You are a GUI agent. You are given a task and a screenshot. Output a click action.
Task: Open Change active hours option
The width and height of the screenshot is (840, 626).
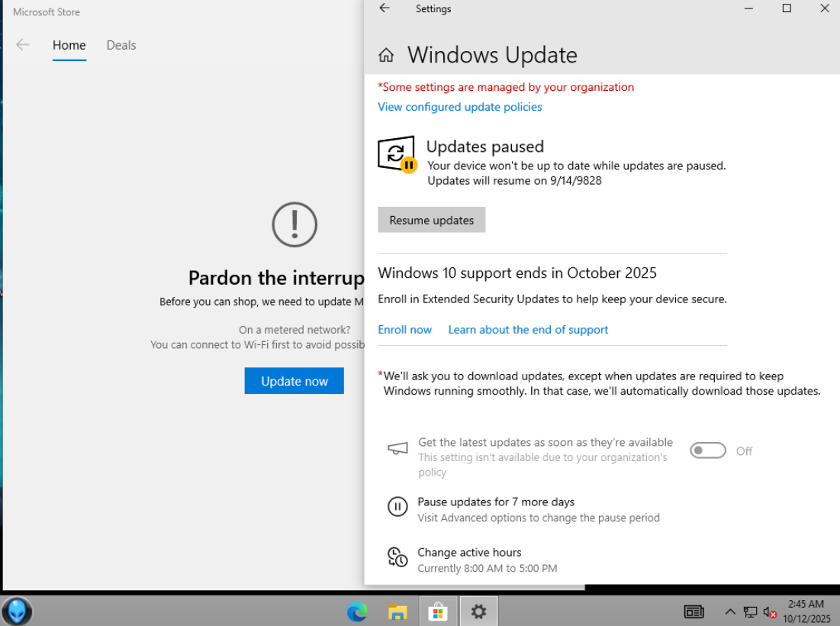(469, 552)
